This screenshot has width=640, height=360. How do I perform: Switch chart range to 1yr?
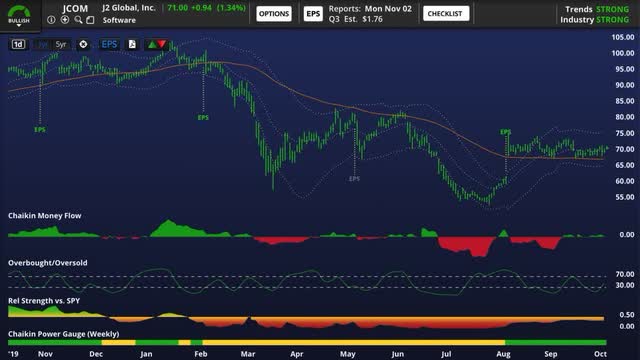(x=42, y=44)
